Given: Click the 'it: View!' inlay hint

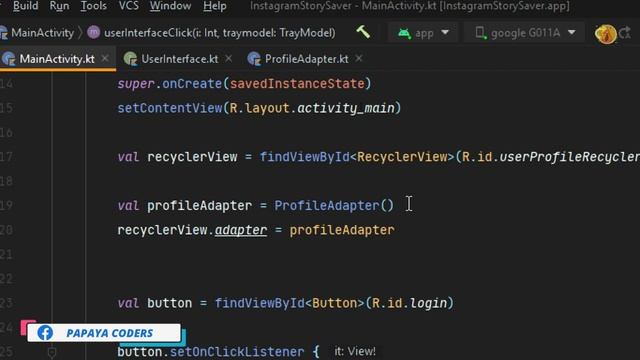Looking at the screenshot, I should (355, 351).
